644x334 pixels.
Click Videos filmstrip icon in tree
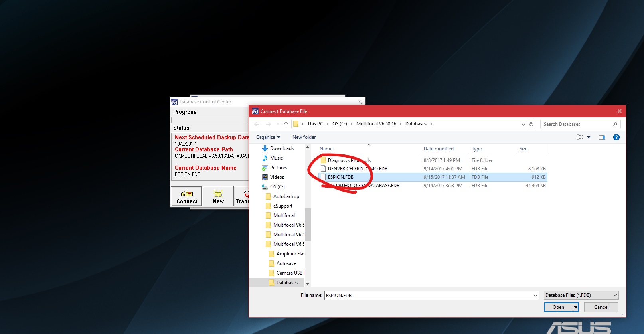tap(265, 177)
